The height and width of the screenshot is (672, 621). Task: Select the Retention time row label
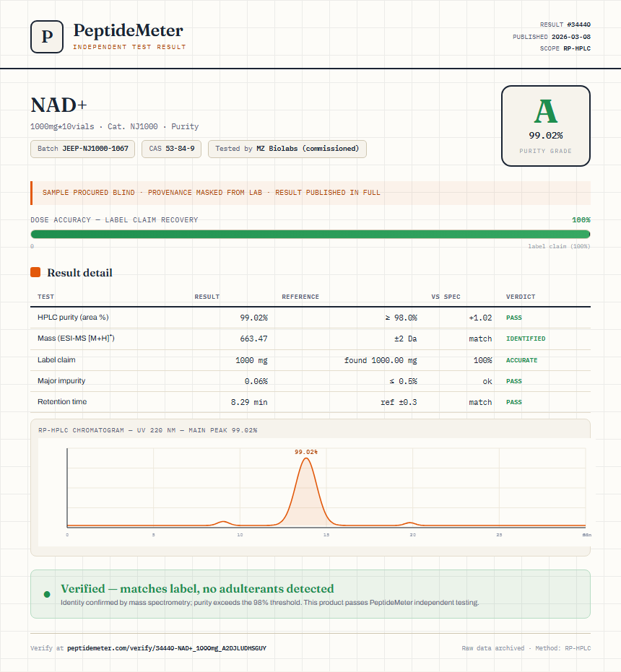tap(62, 401)
